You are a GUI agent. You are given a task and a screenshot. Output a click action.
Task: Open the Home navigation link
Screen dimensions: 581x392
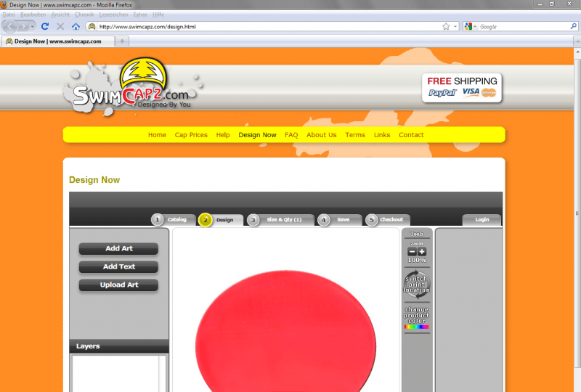[x=157, y=135]
